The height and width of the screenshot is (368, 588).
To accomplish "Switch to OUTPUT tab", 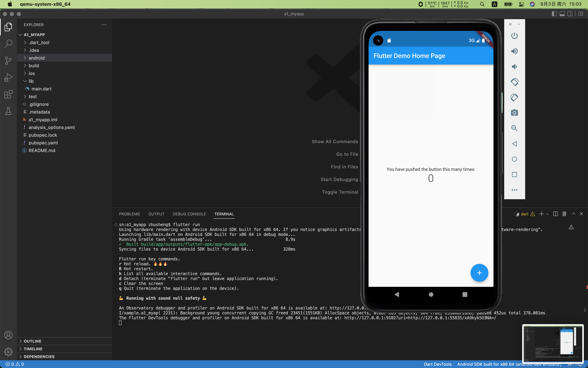I will tap(156, 214).
